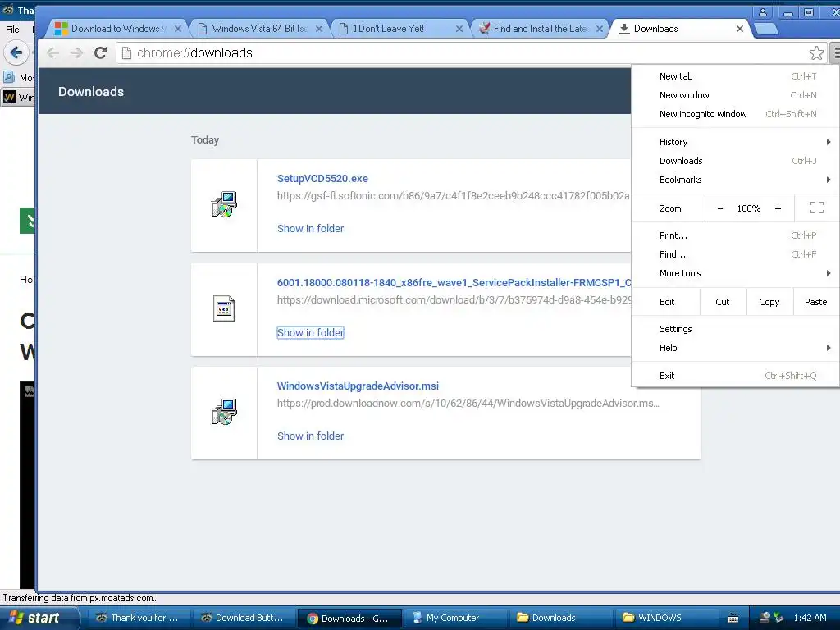Close the Download to Windows tab
The height and width of the screenshot is (630, 840).
click(178, 29)
